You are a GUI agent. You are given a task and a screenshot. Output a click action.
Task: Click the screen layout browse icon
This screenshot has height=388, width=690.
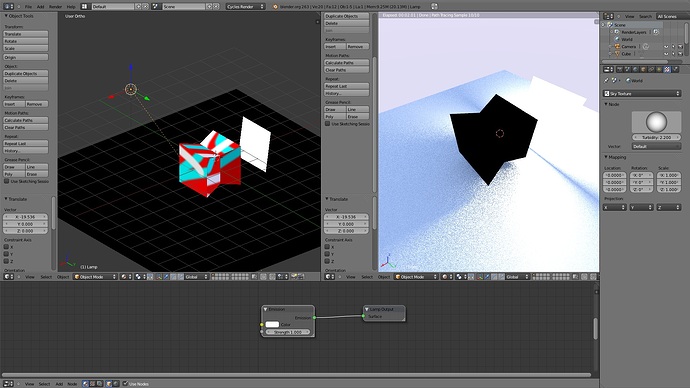85,7
